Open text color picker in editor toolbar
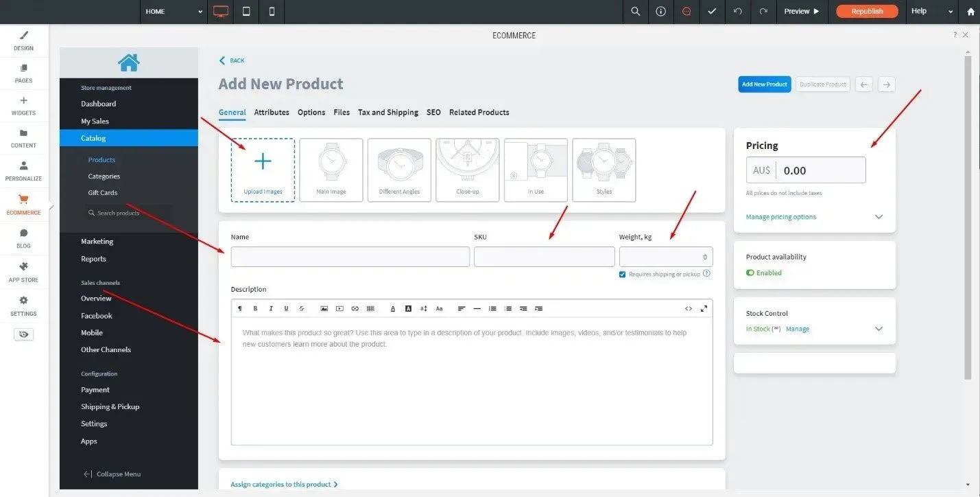This screenshot has width=980, height=497. [x=393, y=309]
